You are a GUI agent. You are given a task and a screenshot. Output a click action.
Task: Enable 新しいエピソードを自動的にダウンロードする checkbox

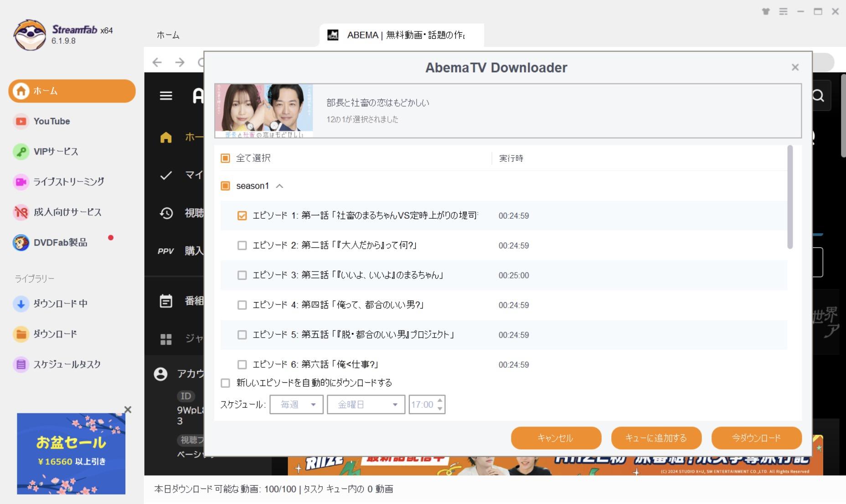[225, 383]
